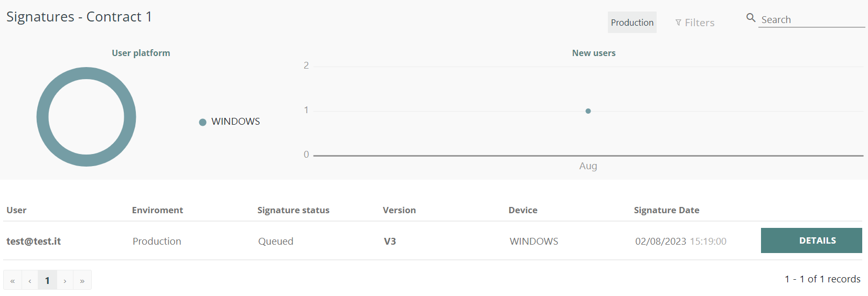Go to first page arrow
The width and height of the screenshot is (868, 296).
pos(13,281)
